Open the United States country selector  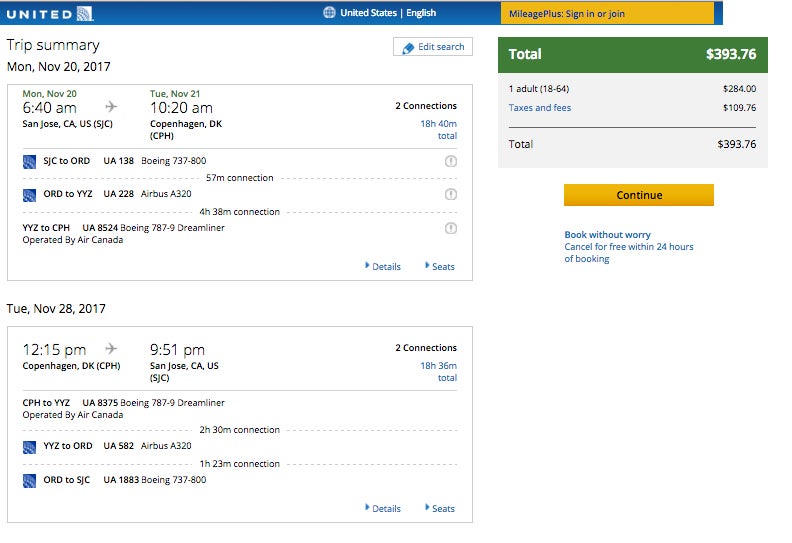(x=368, y=13)
